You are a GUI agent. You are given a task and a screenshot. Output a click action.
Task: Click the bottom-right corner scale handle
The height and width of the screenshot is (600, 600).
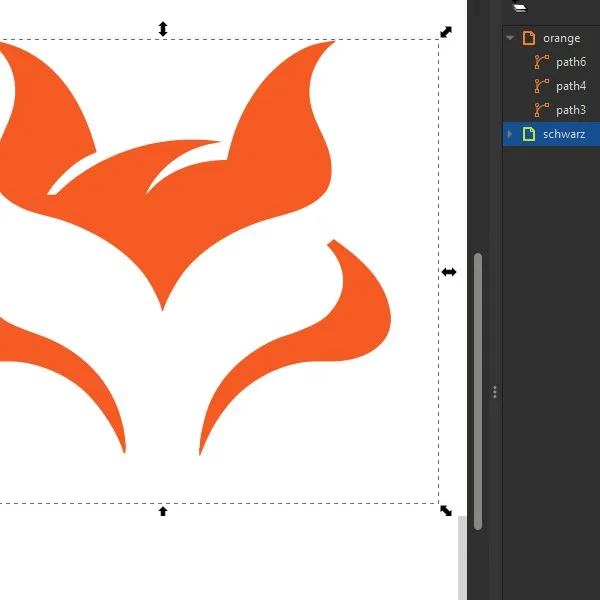(x=446, y=510)
